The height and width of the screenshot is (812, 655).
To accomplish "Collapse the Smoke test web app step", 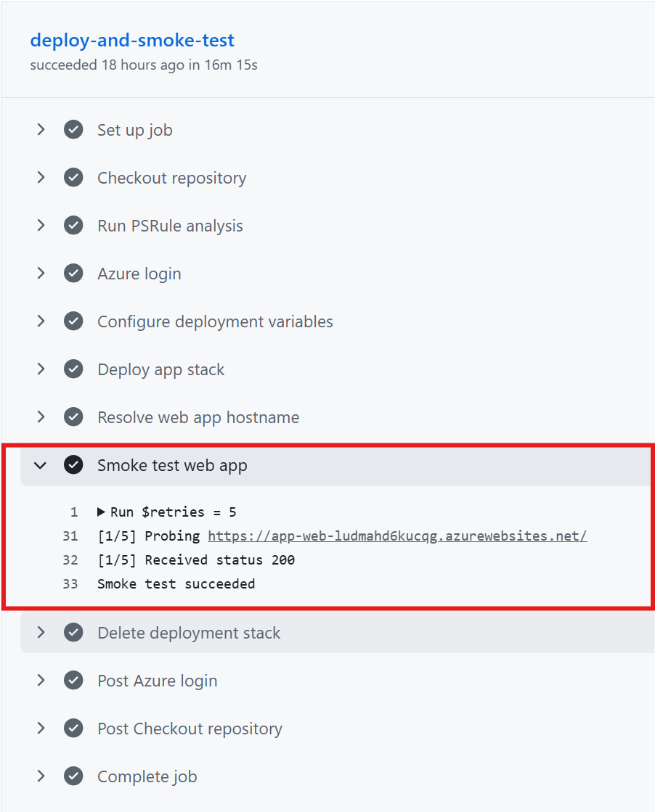I will (x=41, y=465).
